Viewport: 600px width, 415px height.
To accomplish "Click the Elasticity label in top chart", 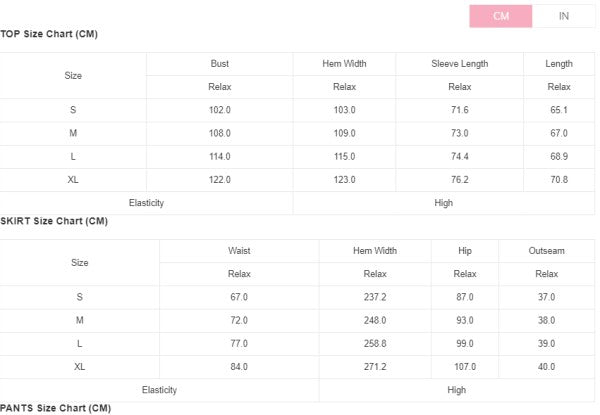I will (x=146, y=203).
